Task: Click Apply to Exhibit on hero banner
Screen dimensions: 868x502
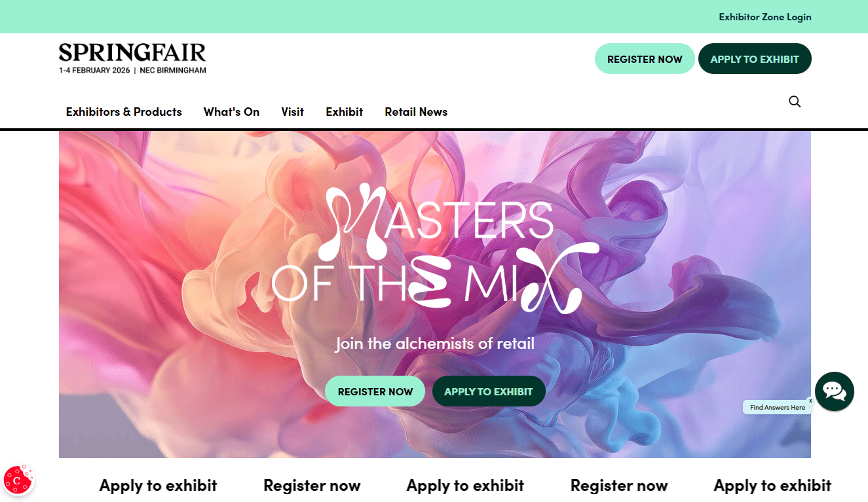Action: tap(489, 391)
